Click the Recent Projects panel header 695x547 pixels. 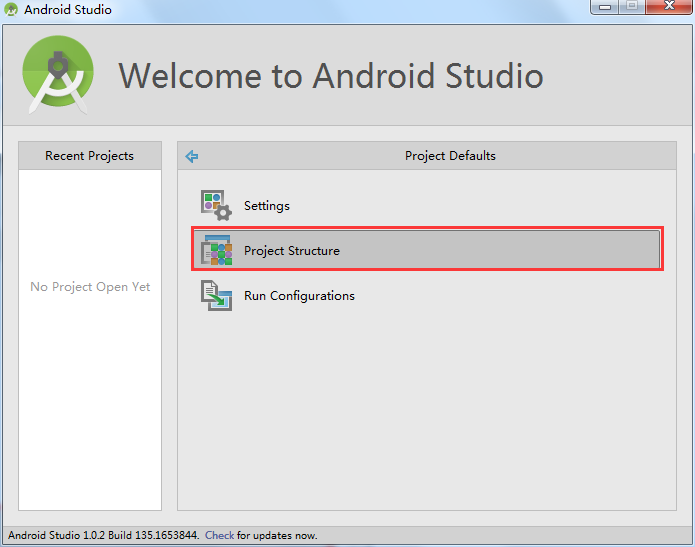pyautogui.click(x=89, y=156)
